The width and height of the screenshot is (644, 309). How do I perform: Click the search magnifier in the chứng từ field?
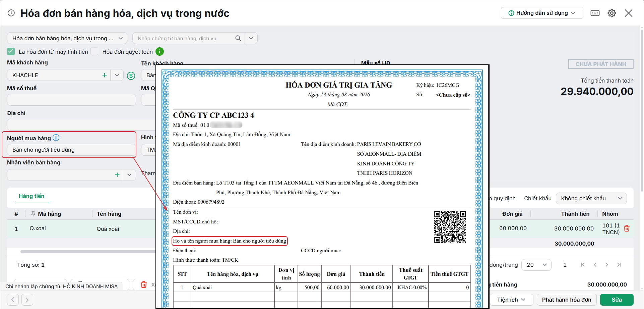[238, 38]
